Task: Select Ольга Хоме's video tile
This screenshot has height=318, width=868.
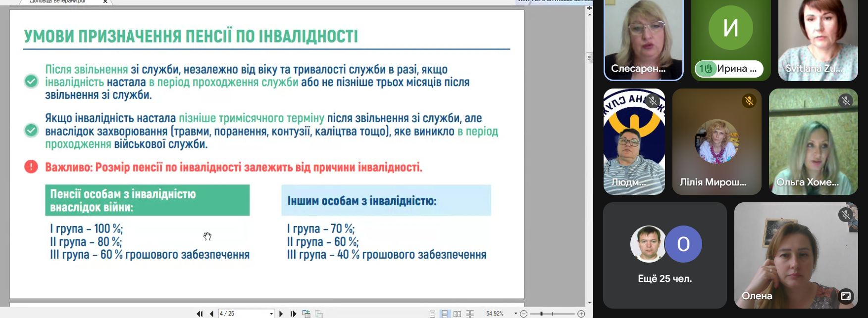Action: [814, 141]
